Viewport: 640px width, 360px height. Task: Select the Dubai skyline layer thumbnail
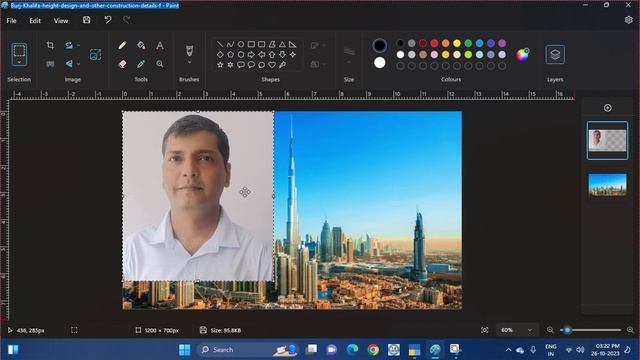click(607, 185)
